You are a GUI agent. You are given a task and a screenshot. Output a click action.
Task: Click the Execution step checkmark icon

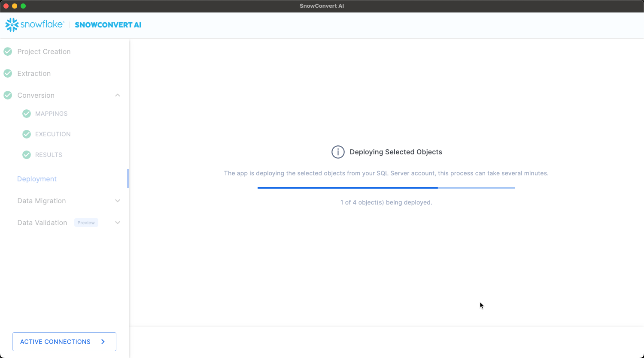point(27,134)
